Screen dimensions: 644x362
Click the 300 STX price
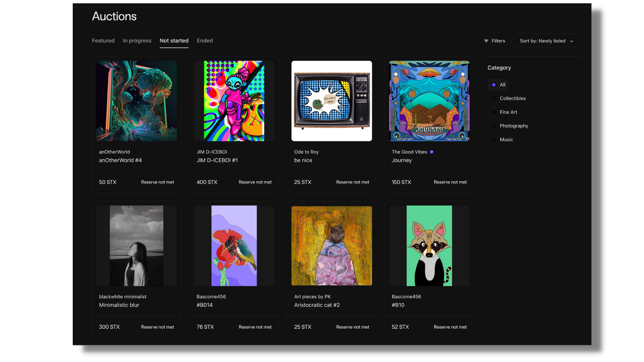(x=109, y=327)
